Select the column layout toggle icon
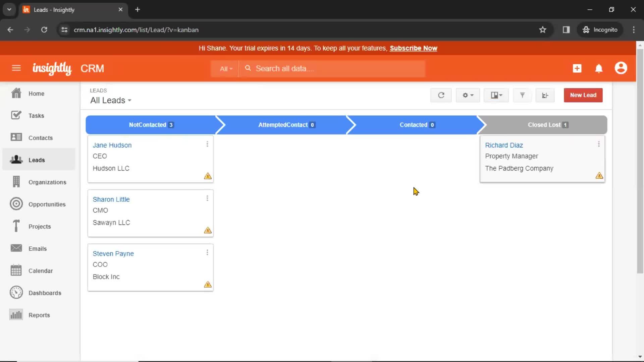Screen dimensions: 644x362 [x=496, y=95]
